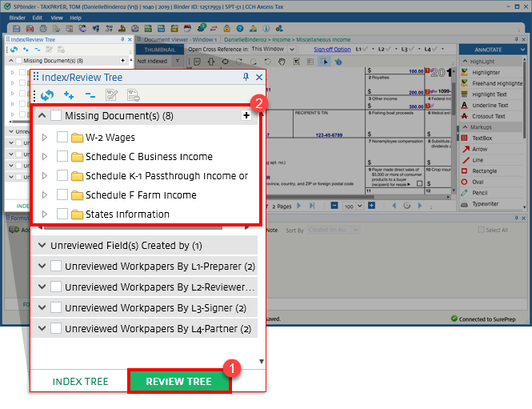The width and height of the screenshot is (532, 409).
Task: Go to last page in viewer
Action: click(312, 206)
